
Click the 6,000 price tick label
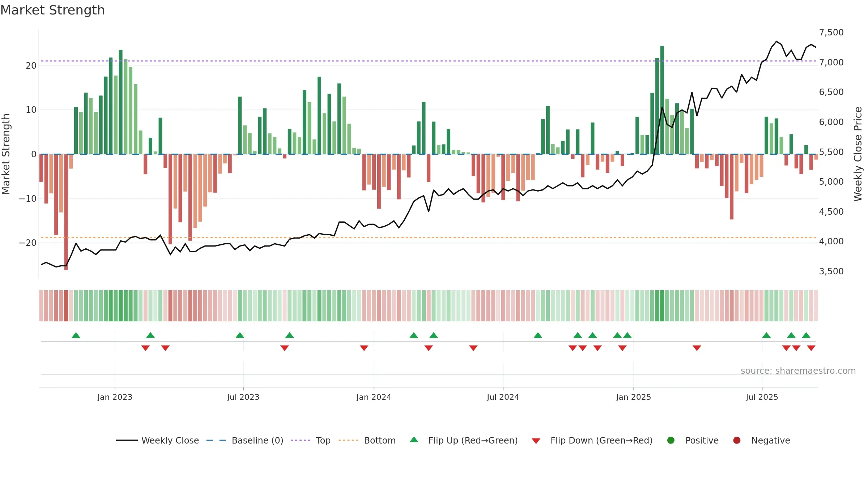831,122
